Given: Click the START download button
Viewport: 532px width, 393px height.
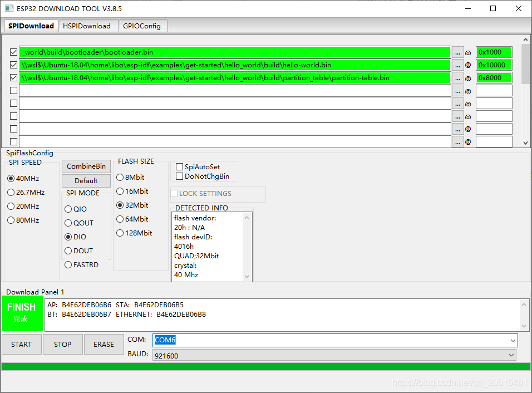Looking at the screenshot, I should [22, 345].
